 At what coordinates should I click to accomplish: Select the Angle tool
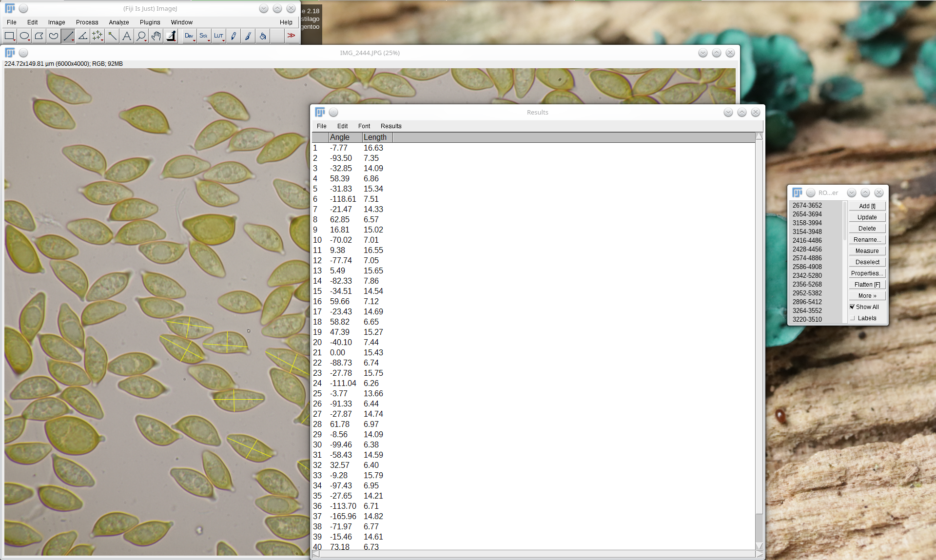coord(83,36)
